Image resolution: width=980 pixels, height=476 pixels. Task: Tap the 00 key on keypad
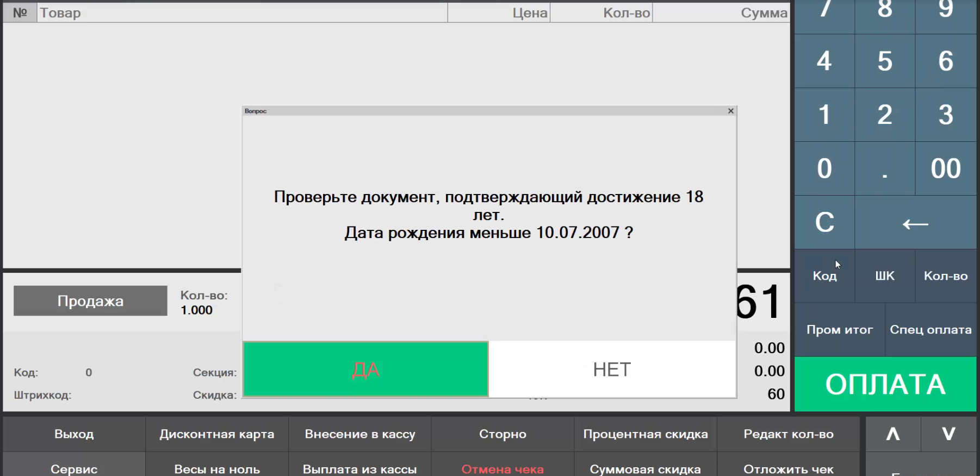pyautogui.click(x=945, y=168)
